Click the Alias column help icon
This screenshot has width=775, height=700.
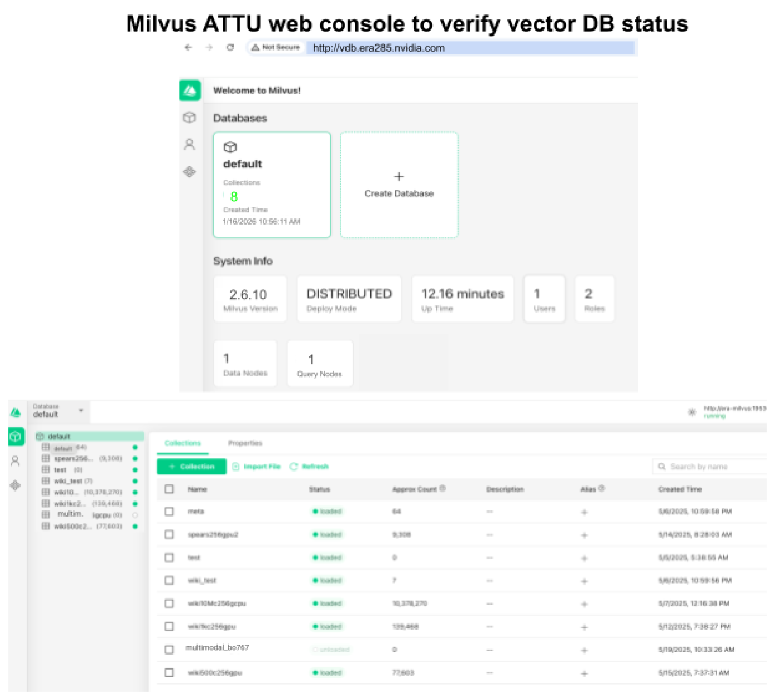pyautogui.click(x=602, y=489)
